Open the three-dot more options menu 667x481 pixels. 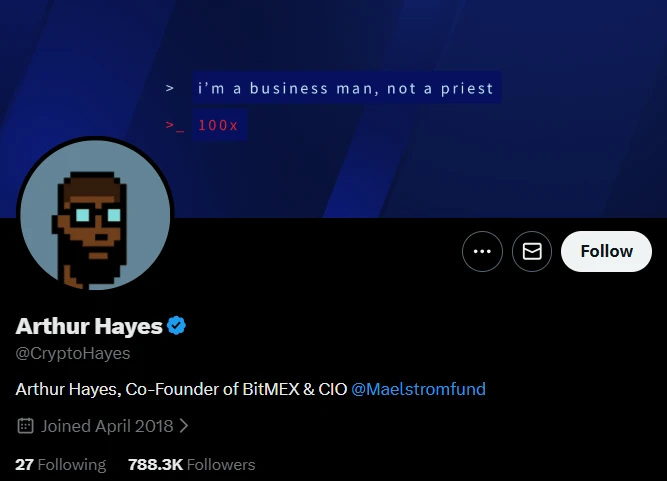pos(482,251)
